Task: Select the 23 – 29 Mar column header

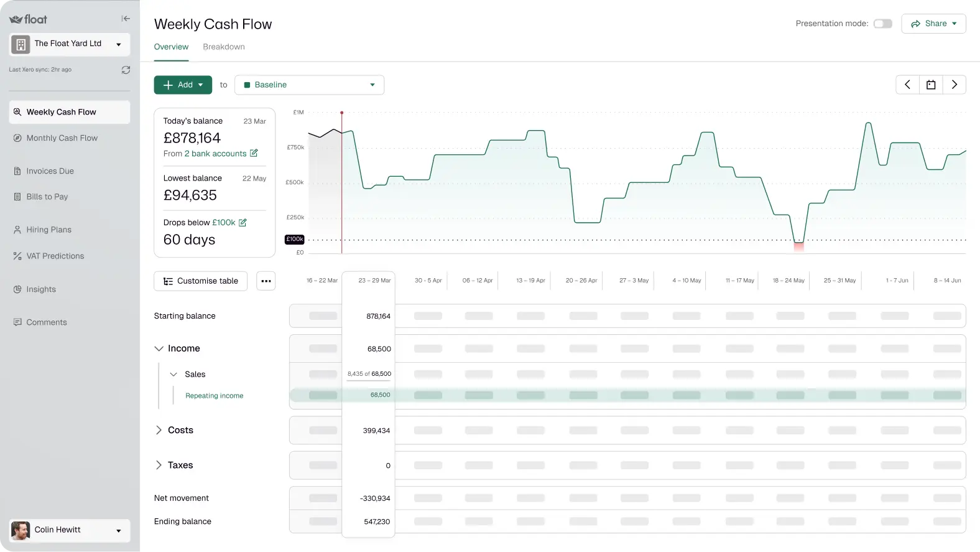Action: pyautogui.click(x=374, y=281)
